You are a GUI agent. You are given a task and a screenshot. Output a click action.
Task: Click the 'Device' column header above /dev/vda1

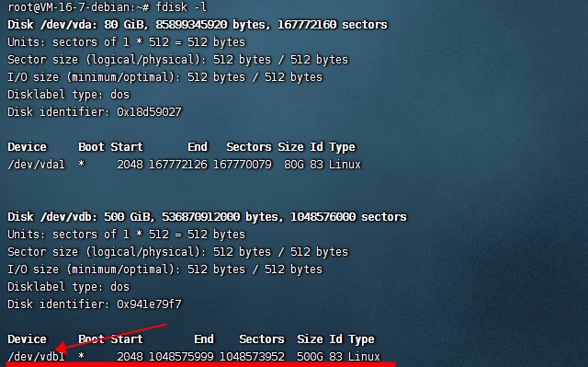27,147
